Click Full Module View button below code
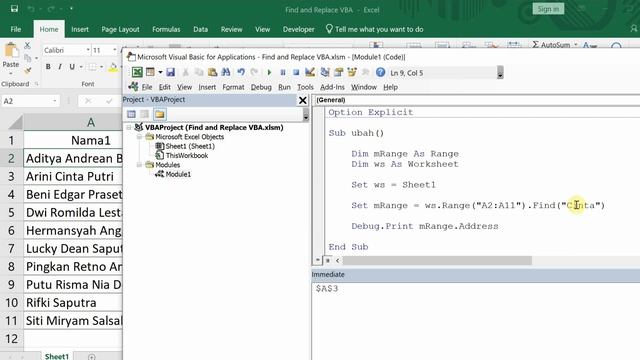The width and height of the screenshot is (640, 360). 327,260
